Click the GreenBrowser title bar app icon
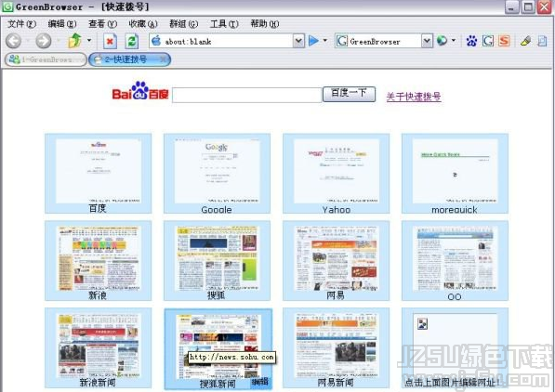The image size is (555, 392). click(x=7, y=7)
